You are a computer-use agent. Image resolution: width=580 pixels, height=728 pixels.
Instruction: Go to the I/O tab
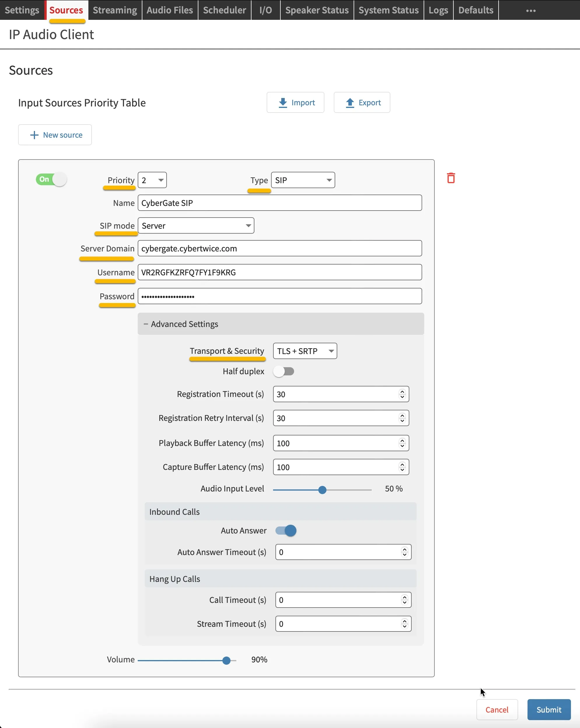pos(265,10)
